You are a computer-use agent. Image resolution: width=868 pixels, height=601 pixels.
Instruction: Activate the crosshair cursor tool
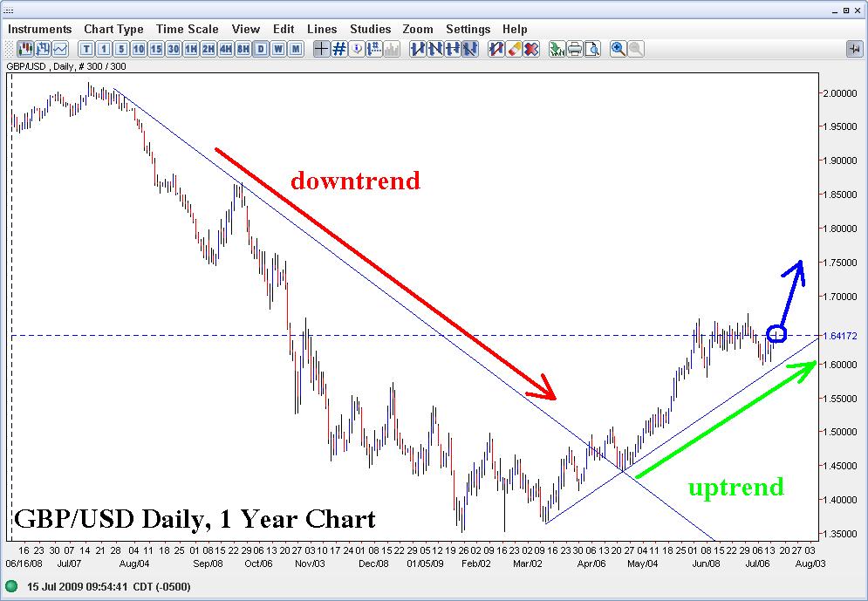[321, 49]
